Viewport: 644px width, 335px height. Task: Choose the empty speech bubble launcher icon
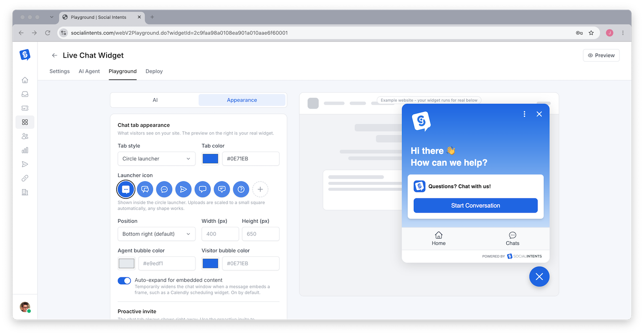click(203, 189)
